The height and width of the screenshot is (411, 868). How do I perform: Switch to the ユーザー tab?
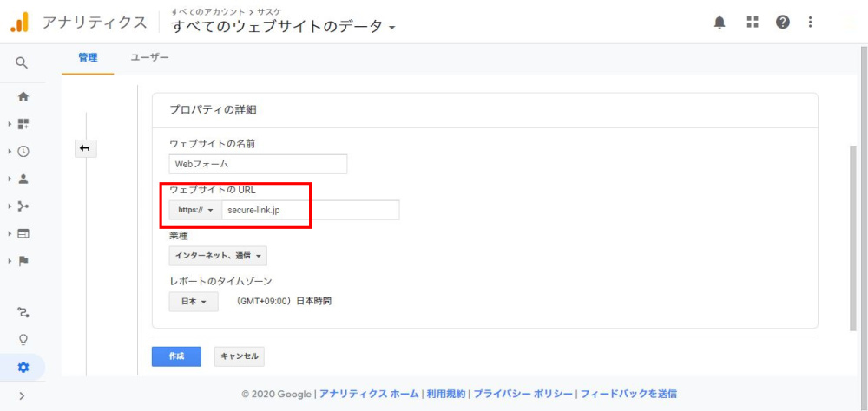click(x=149, y=58)
